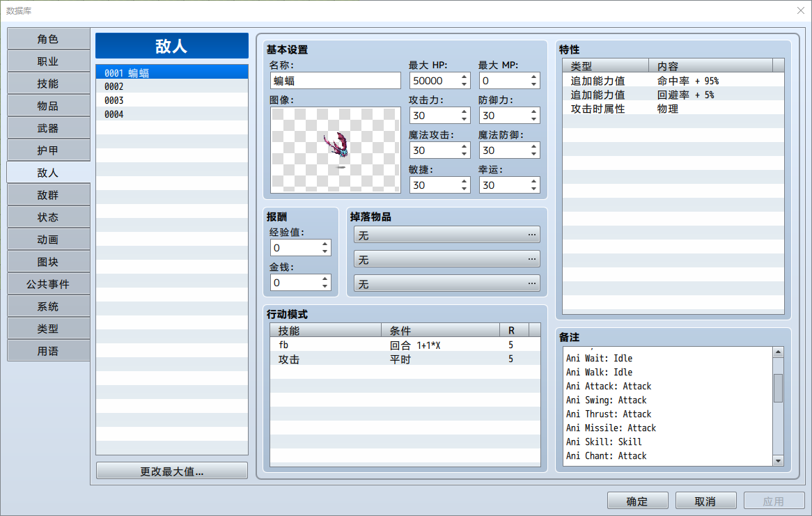Decrease 最大 HP with down arrow

pos(464,84)
